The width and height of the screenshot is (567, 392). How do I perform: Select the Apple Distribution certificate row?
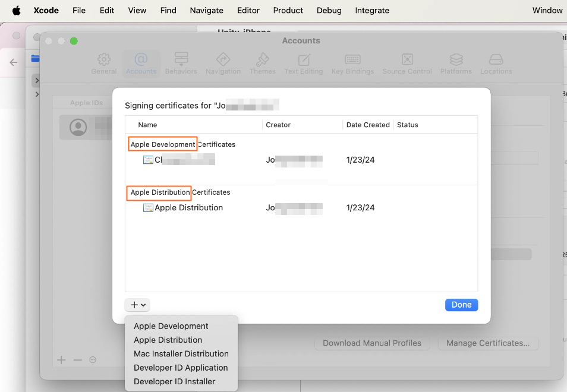[x=301, y=208]
